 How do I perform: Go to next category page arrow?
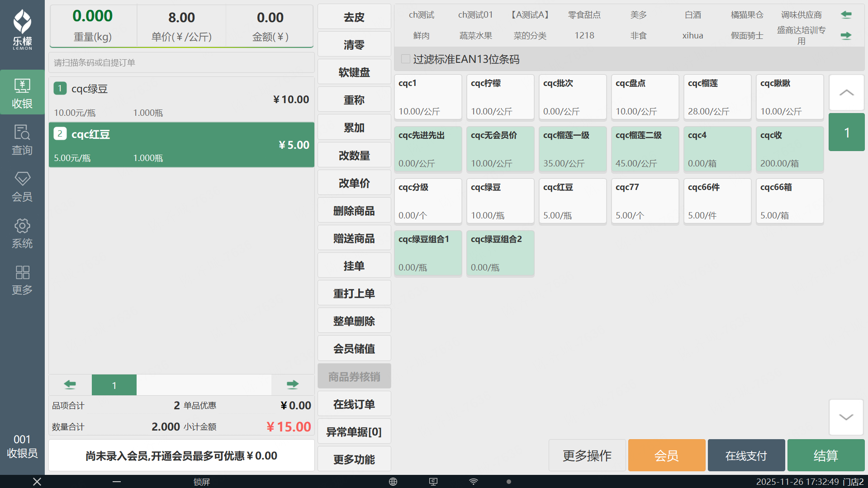[x=846, y=35]
